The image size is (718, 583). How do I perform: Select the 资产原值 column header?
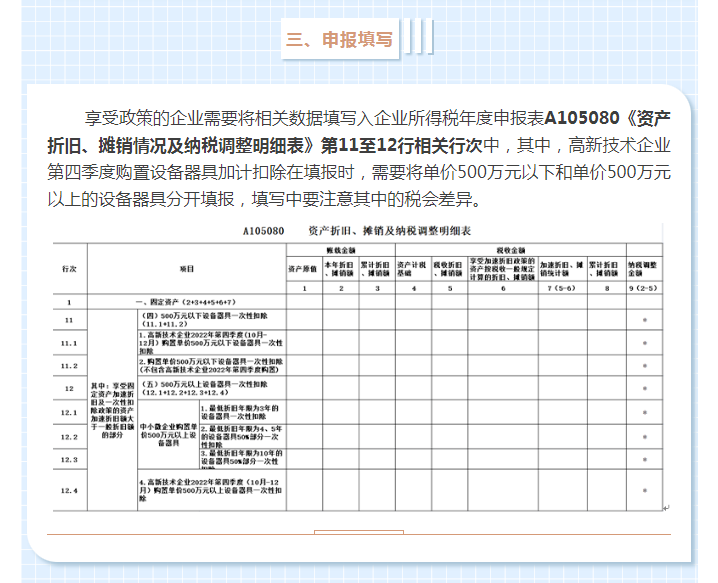304,269
